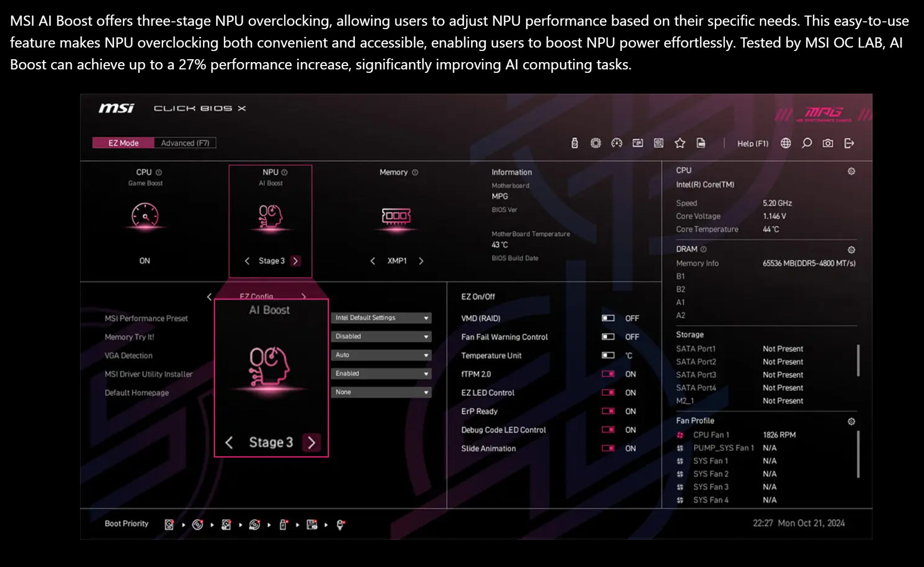Select first optical disc boot priority icon
The width and height of the screenshot is (924, 567).
(x=198, y=524)
